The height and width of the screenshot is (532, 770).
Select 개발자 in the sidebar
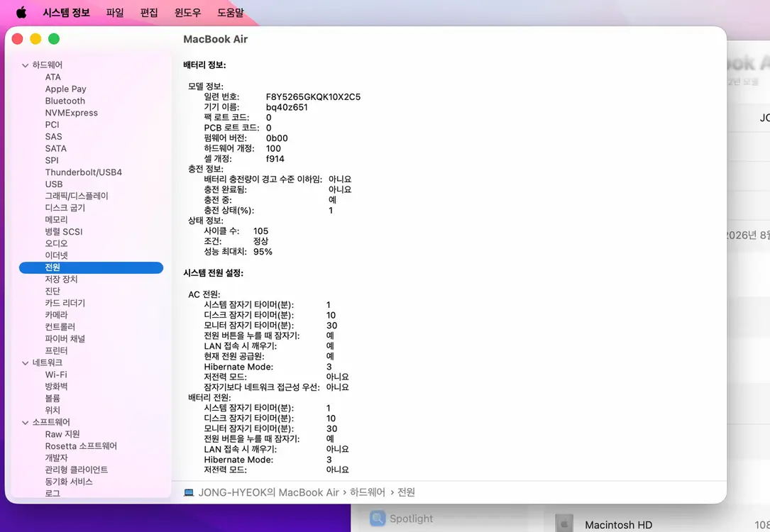(57, 458)
